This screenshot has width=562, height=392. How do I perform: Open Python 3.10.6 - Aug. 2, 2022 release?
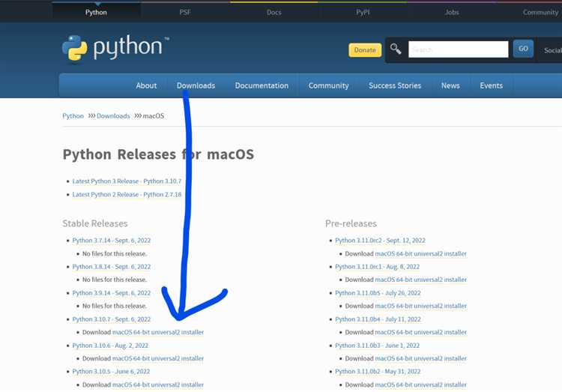[x=110, y=346]
